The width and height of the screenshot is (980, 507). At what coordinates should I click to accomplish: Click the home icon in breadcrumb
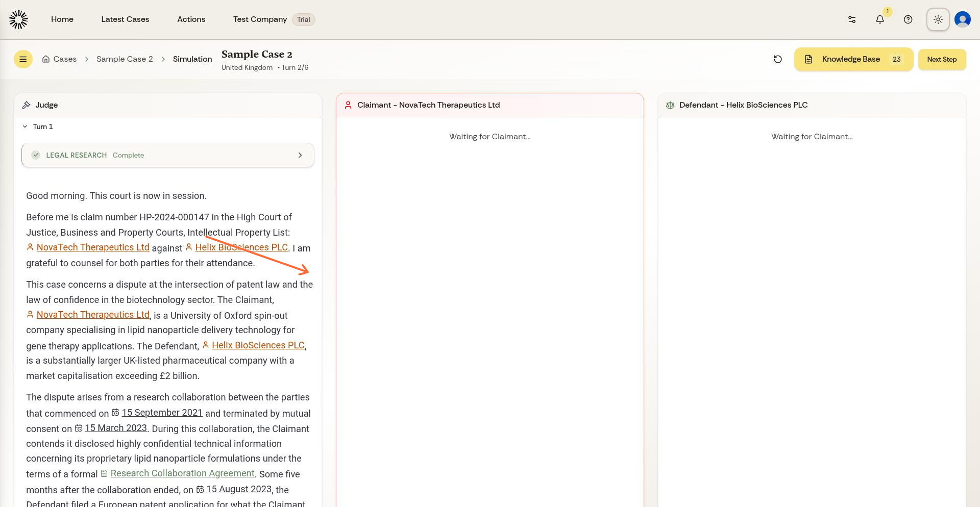(46, 59)
